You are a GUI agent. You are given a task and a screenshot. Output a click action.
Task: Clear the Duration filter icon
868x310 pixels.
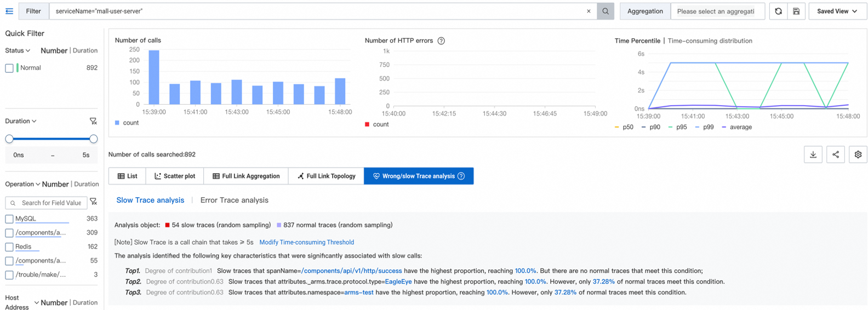tap(93, 121)
